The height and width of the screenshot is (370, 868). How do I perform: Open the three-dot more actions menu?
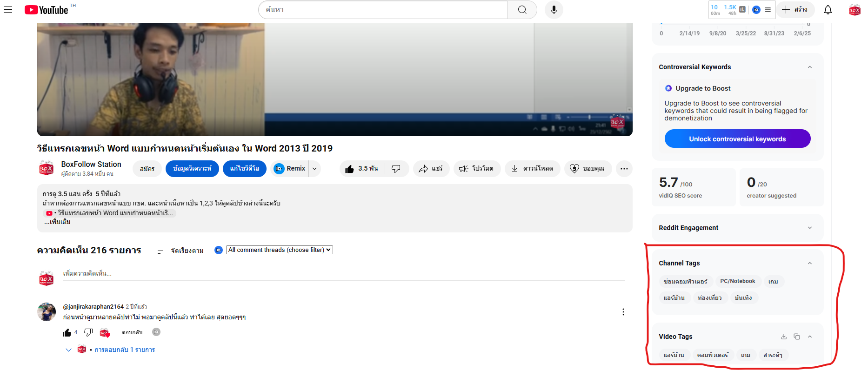click(624, 169)
